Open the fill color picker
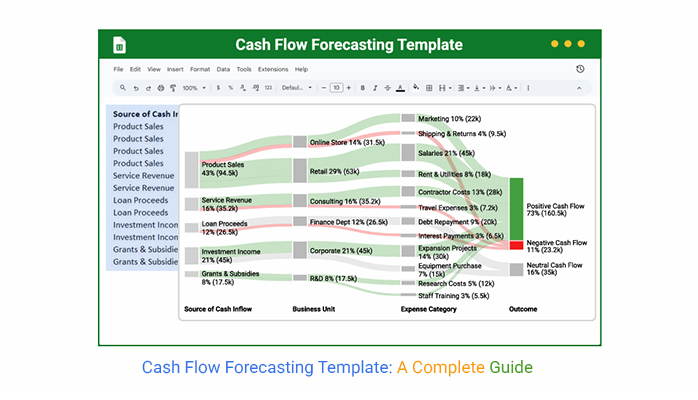The image size is (698, 400). (415, 87)
